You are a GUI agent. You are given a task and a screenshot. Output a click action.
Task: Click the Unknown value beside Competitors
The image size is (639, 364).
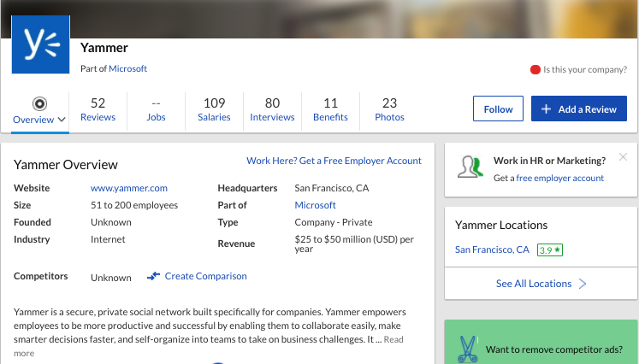111,278
